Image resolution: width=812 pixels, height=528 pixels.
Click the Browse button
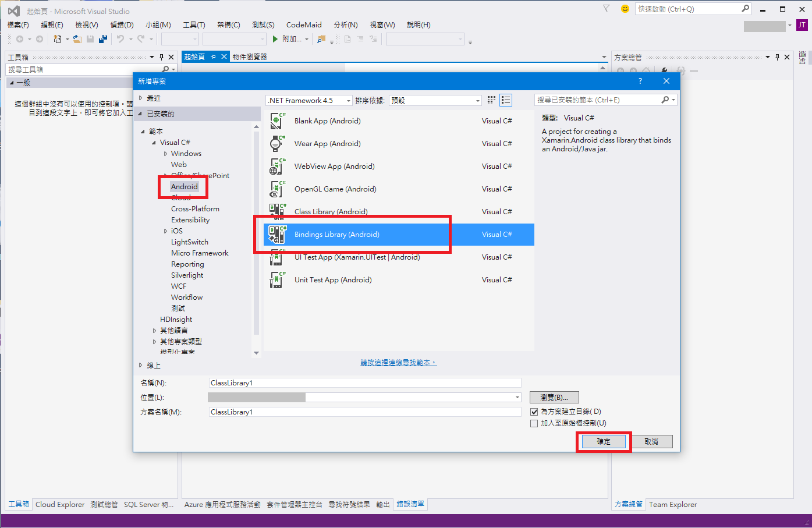(x=554, y=398)
